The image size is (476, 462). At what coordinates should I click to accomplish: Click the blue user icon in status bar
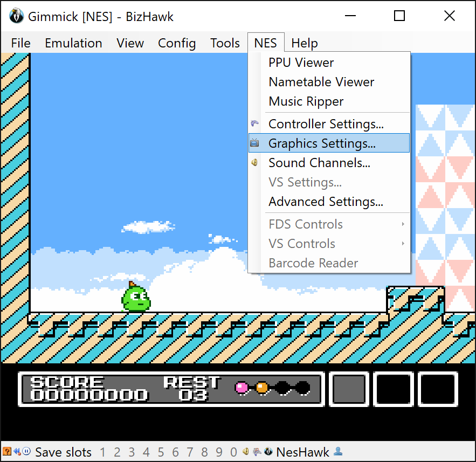[338, 452]
